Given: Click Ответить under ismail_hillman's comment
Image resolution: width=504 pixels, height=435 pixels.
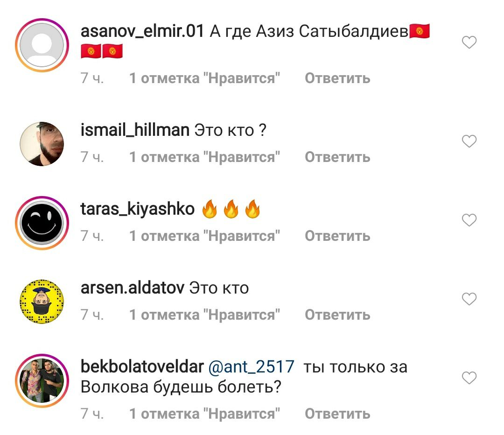Looking at the screenshot, I should coord(337,157).
